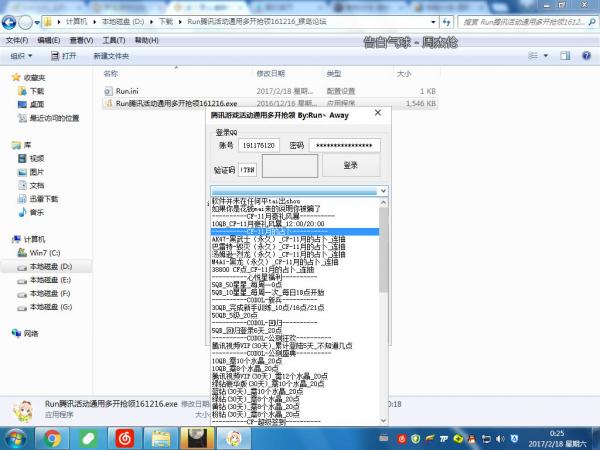Open the Windows Explorer taskbar icon

pyautogui.click(x=161, y=439)
